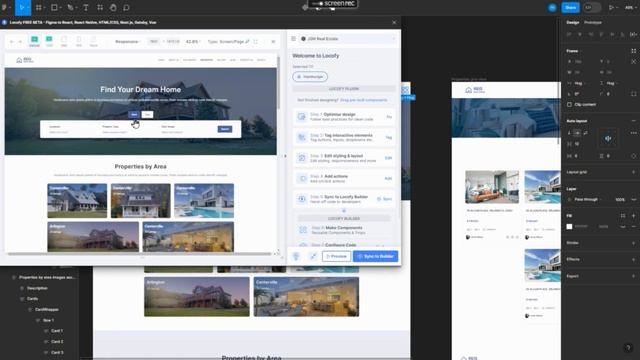The width and height of the screenshot is (640, 360).
Task: Select the Move tool in Figma toolbar
Action: pos(22,7)
